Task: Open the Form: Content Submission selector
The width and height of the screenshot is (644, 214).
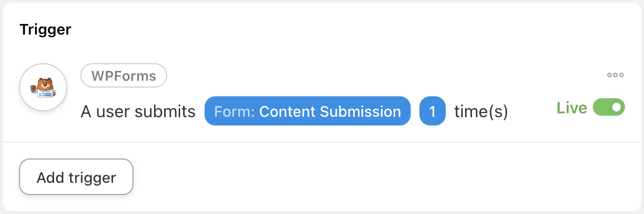Action: pos(307,111)
